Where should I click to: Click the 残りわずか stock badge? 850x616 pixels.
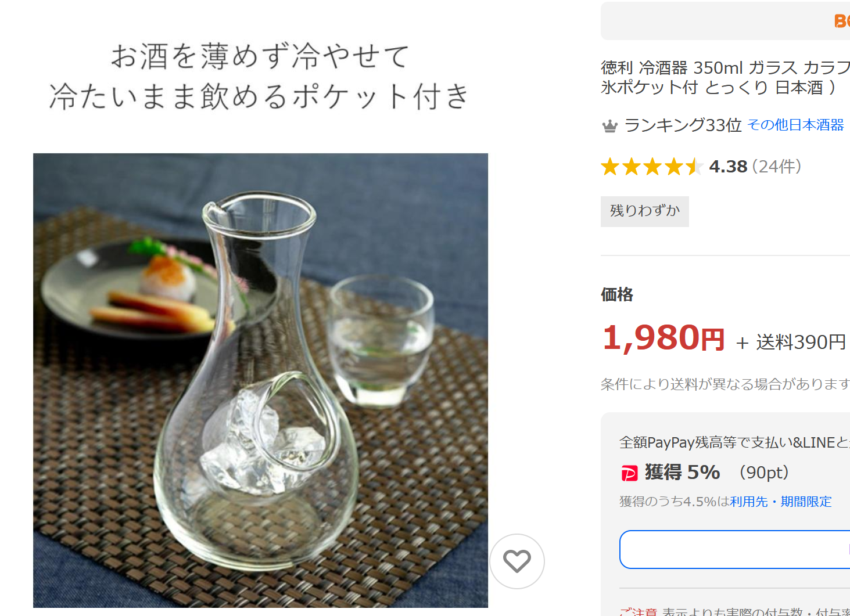(x=644, y=211)
